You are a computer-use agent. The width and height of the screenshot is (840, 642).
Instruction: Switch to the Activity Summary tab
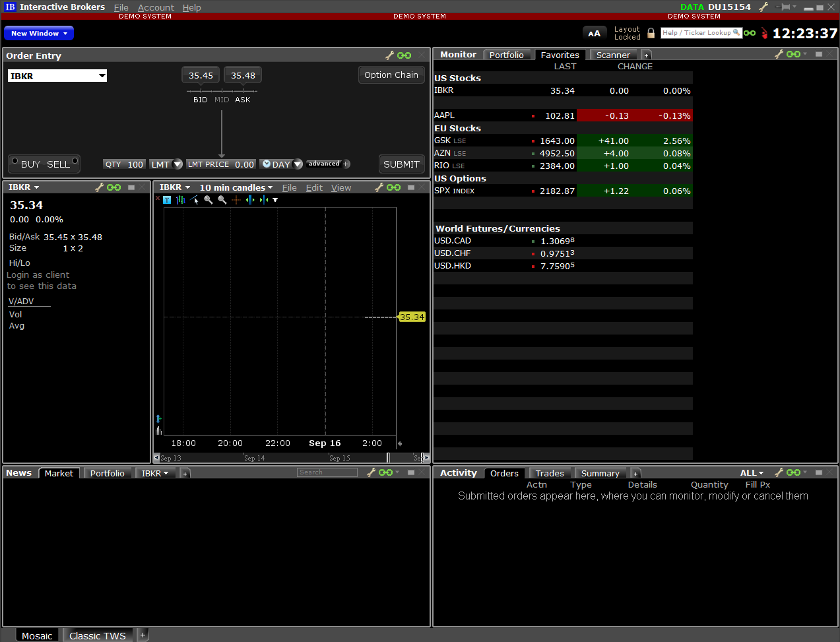(600, 473)
